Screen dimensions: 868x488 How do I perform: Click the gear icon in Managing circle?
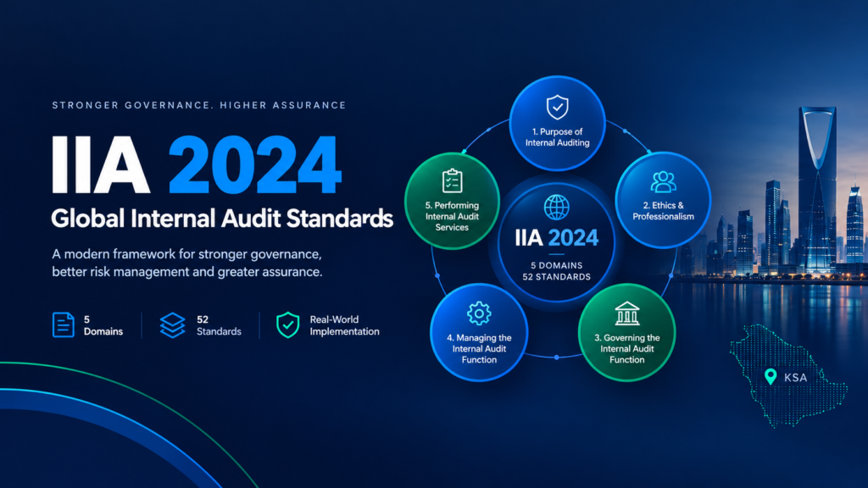pos(479,313)
